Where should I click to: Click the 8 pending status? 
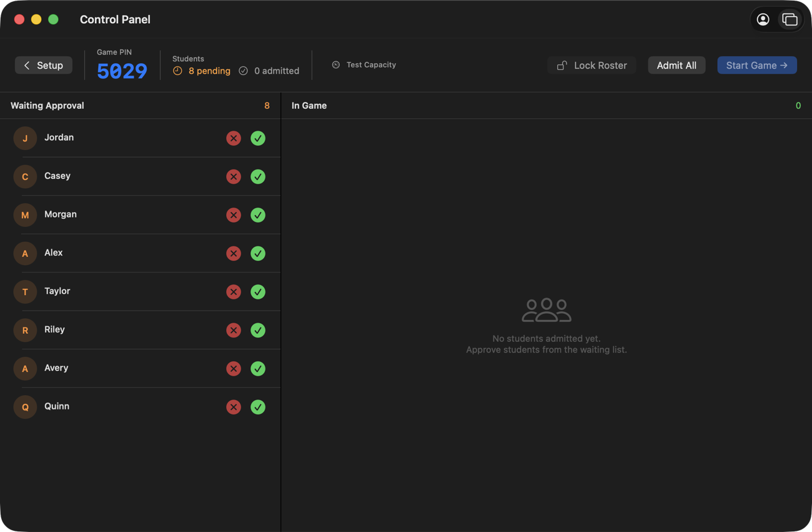[202, 71]
